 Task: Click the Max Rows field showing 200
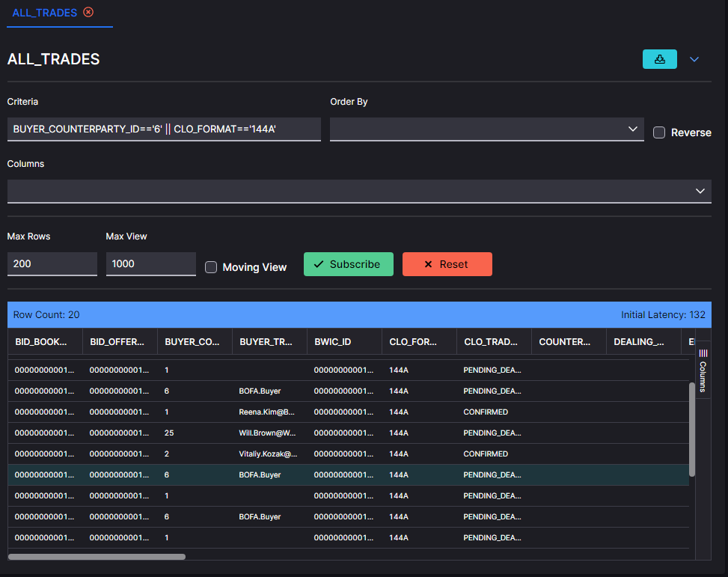pos(52,264)
